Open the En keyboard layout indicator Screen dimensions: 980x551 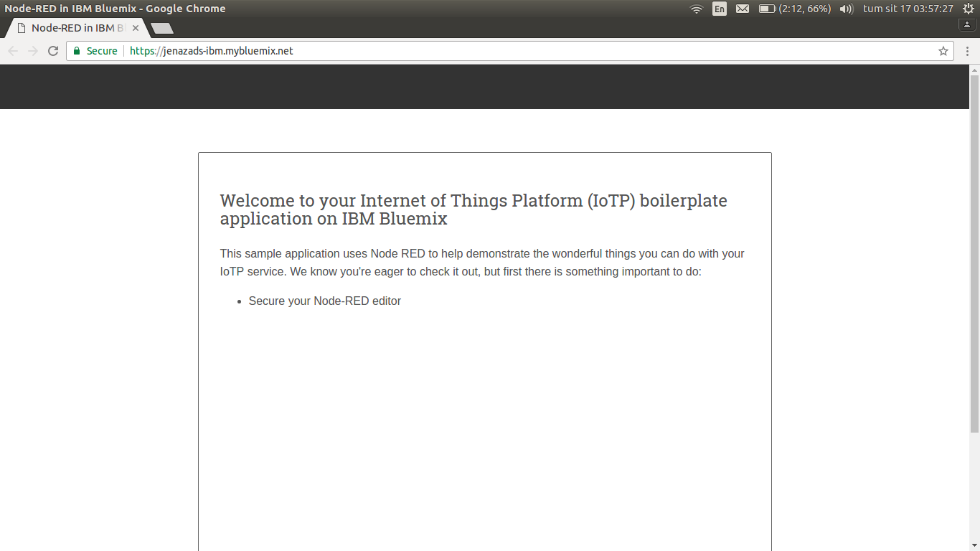pyautogui.click(x=720, y=9)
